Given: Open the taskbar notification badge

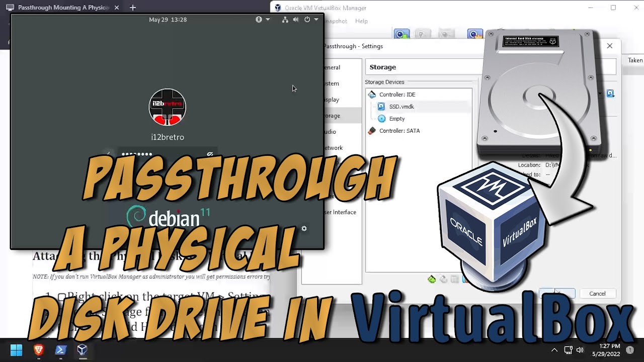Looking at the screenshot, I should [629, 350].
